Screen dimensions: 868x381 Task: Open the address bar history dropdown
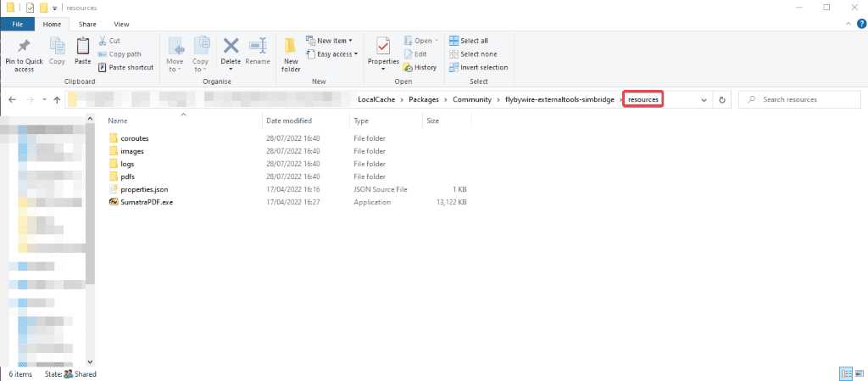pyautogui.click(x=704, y=100)
